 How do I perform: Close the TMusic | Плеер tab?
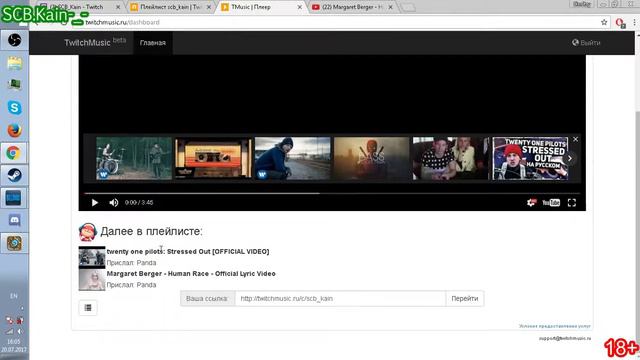tap(300, 7)
